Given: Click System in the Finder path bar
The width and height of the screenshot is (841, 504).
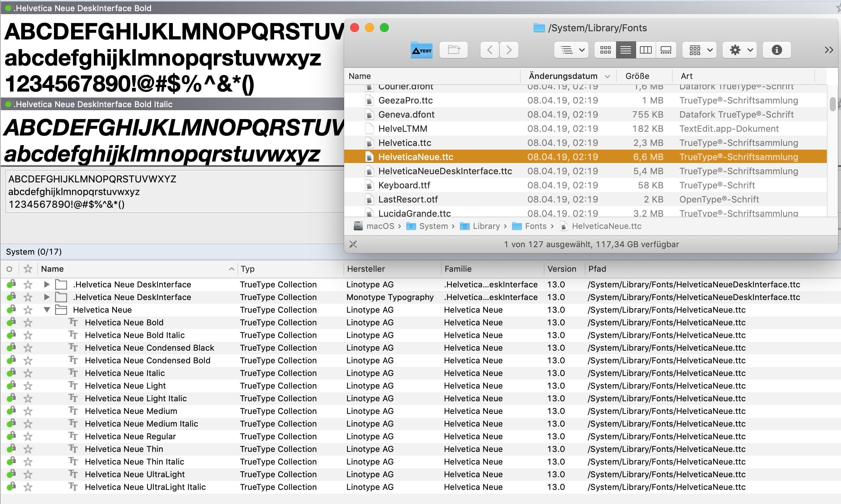Looking at the screenshot, I should tap(427, 226).
